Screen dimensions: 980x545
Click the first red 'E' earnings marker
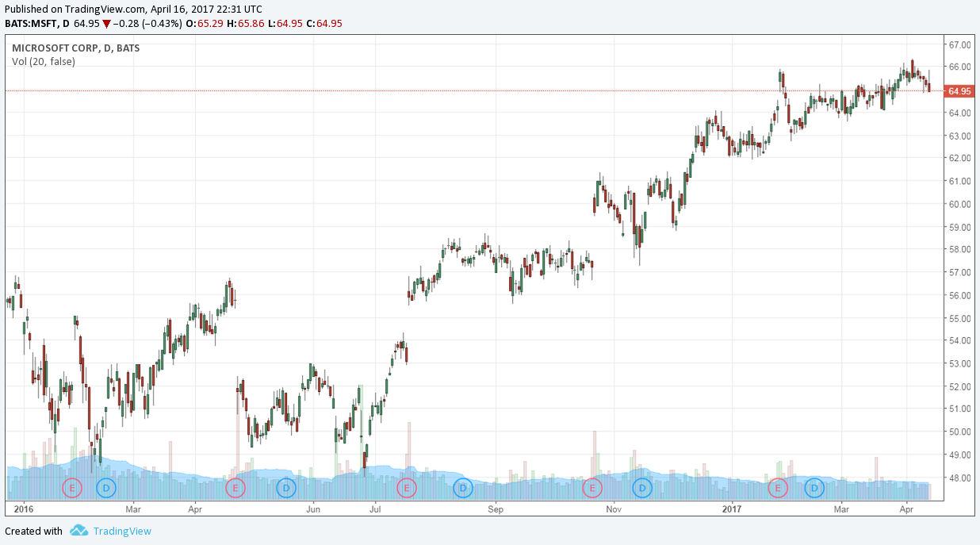pos(72,488)
